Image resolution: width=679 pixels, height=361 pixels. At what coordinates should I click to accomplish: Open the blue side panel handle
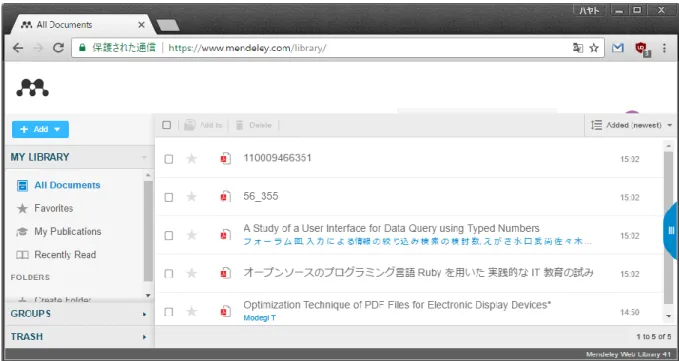[671, 230]
